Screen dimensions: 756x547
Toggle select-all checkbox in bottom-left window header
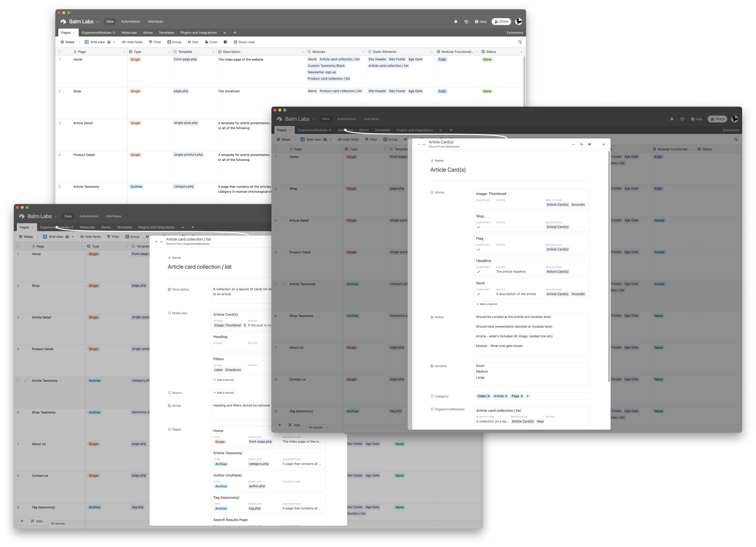18,246
